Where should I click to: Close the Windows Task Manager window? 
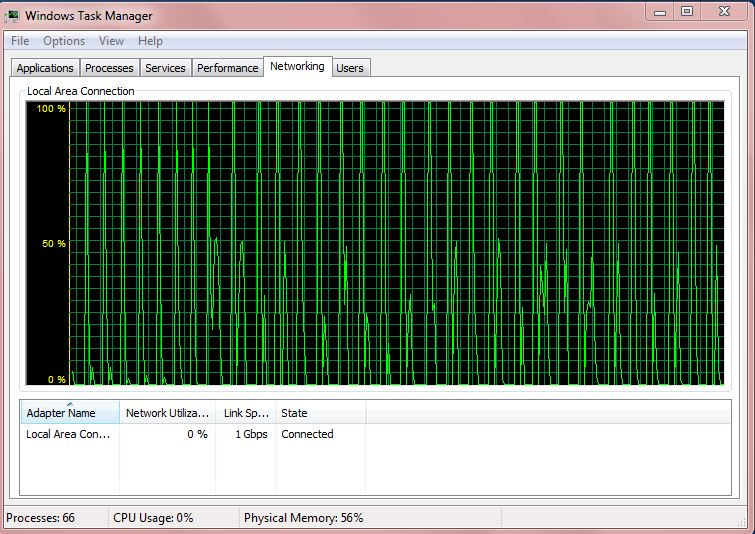tap(725, 12)
